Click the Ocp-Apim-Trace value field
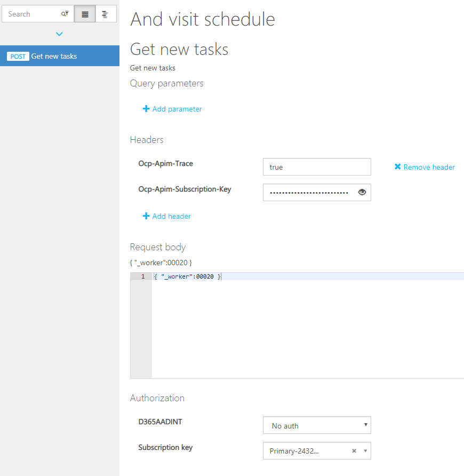This screenshot has width=464, height=476. click(316, 167)
